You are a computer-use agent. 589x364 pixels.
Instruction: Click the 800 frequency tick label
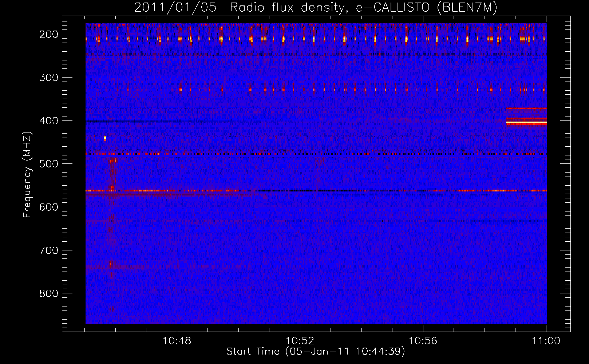pyautogui.click(x=49, y=293)
